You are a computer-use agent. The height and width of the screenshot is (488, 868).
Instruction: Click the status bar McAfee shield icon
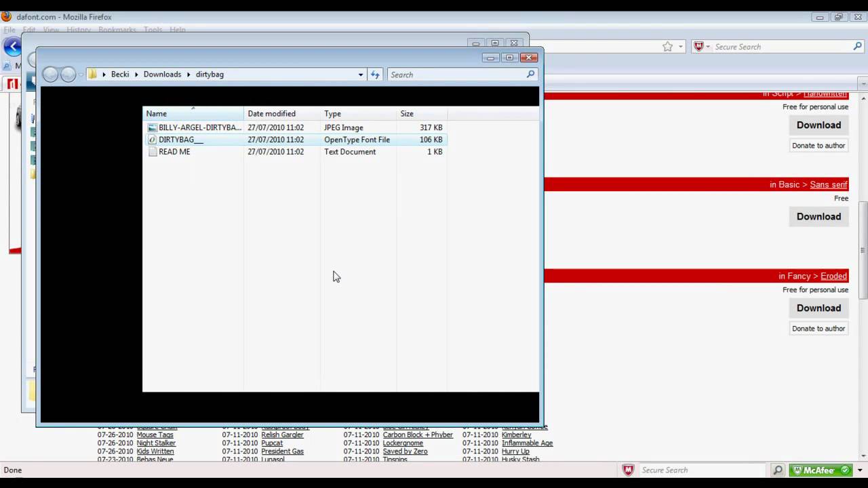coord(629,470)
